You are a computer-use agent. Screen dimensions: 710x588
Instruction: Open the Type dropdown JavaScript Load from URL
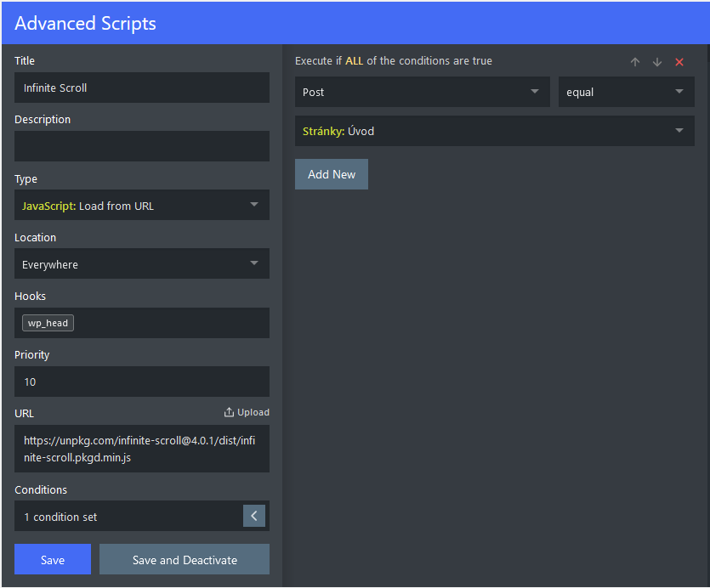(x=142, y=205)
